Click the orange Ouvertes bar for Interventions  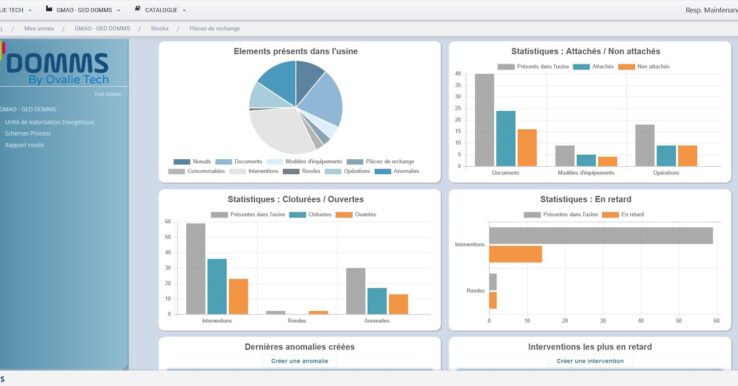239,297
